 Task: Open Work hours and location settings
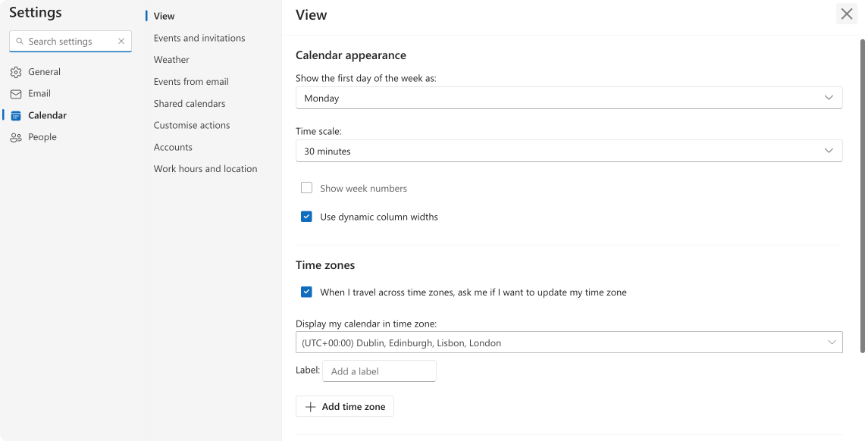click(x=205, y=169)
